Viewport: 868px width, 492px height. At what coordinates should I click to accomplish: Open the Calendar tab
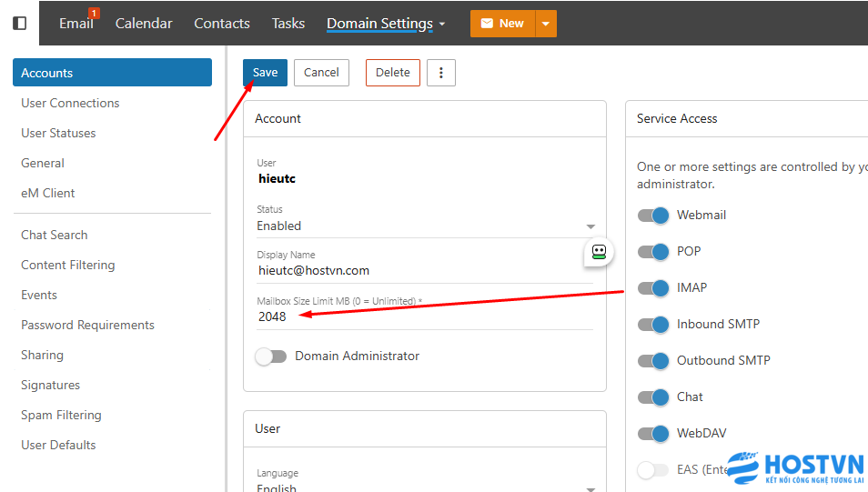[x=144, y=24]
